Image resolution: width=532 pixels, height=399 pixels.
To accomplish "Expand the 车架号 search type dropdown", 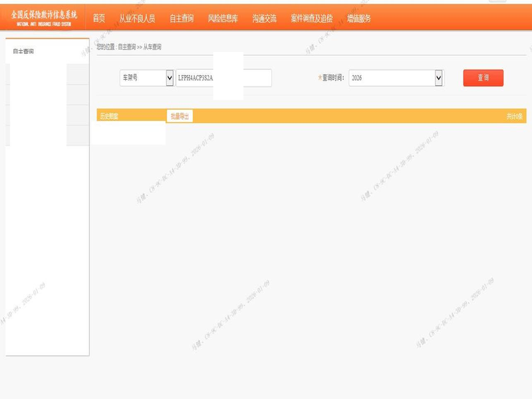I will pyautogui.click(x=146, y=78).
